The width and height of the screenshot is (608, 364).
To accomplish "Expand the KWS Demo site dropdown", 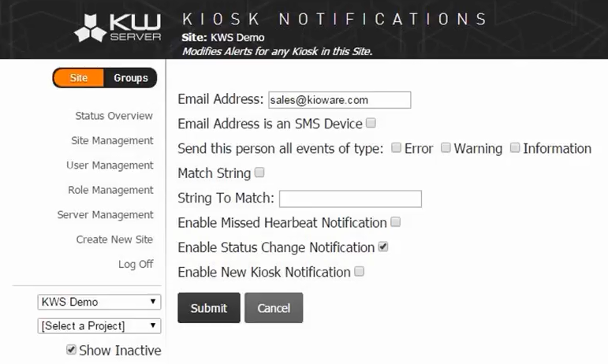I will (x=99, y=302).
